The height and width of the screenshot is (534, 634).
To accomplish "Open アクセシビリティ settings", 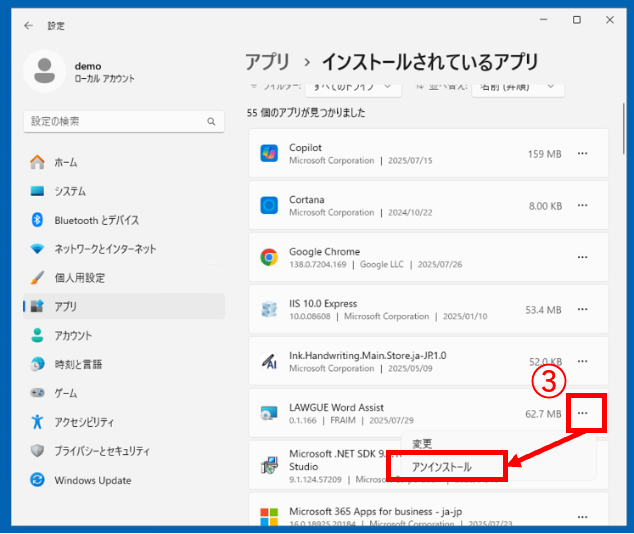I will (84, 422).
